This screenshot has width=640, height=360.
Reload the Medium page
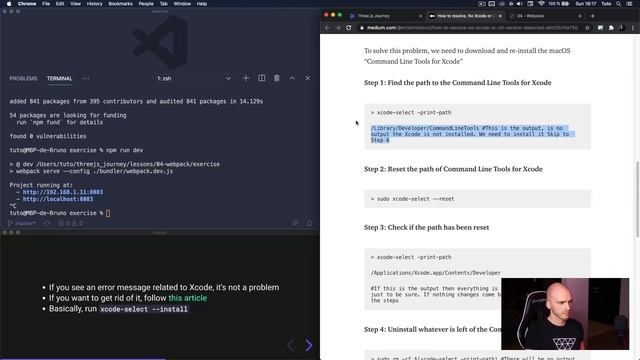click(349, 28)
